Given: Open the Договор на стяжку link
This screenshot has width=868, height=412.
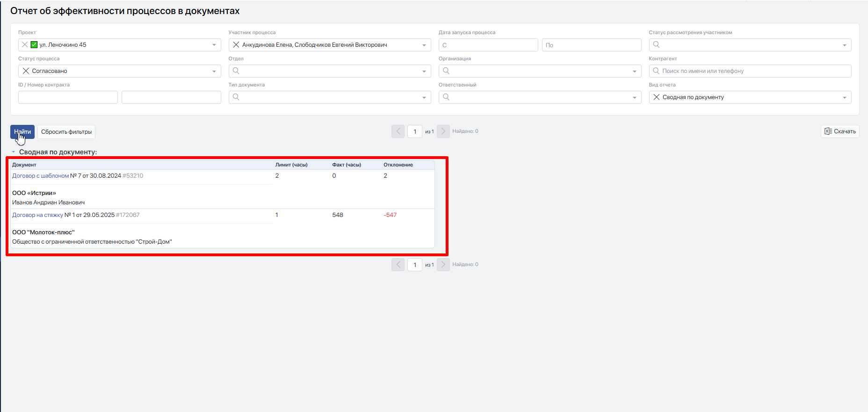Looking at the screenshot, I should (37, 215).
